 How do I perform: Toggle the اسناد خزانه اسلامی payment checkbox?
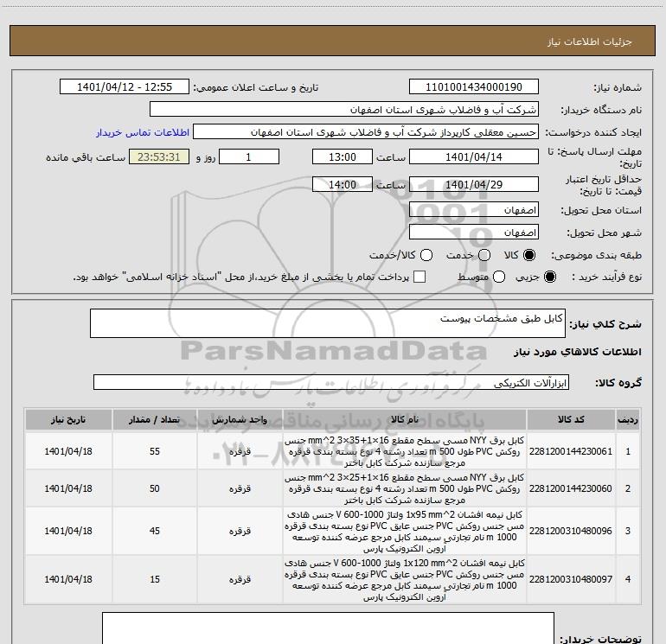(419, 277)
